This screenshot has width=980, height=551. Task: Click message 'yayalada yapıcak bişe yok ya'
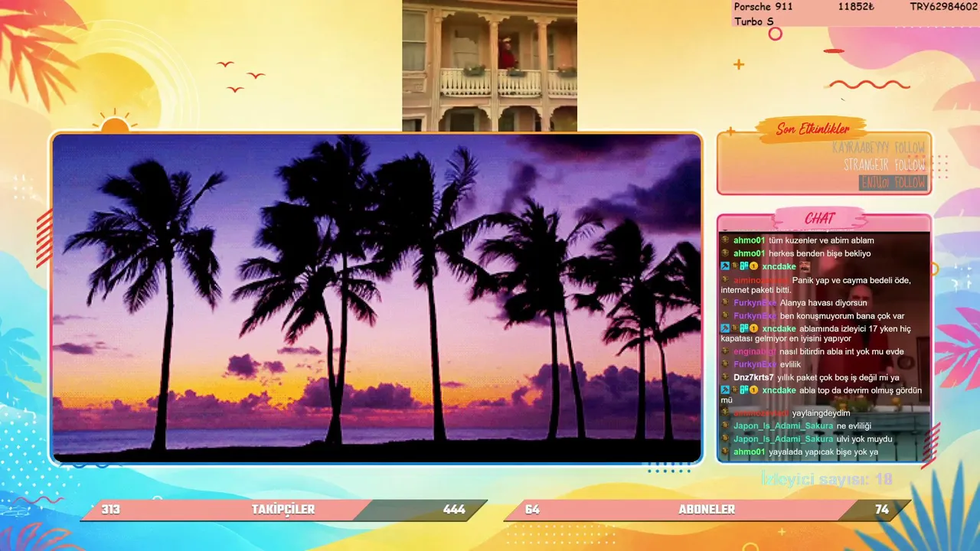click(823, 452)
